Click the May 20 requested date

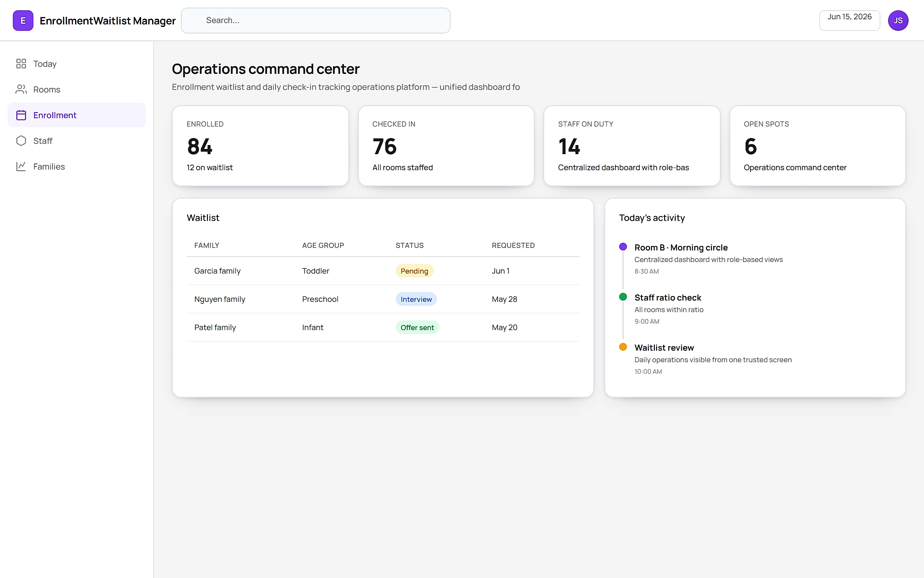coord(504,327)
